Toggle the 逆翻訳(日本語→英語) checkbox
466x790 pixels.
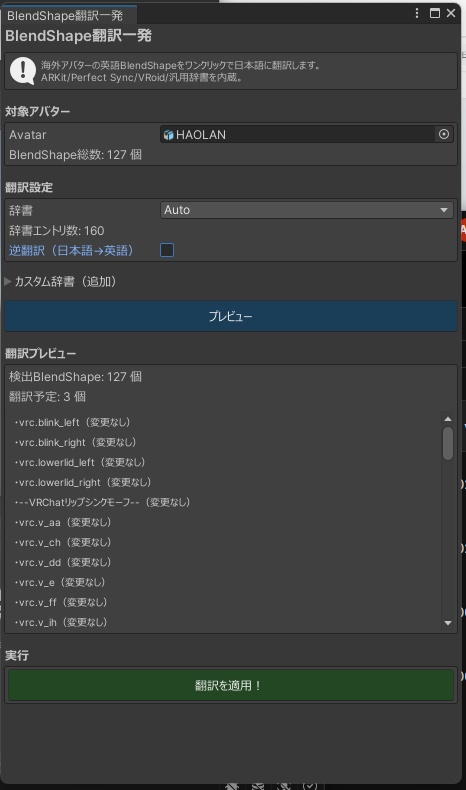pos(167,250)
